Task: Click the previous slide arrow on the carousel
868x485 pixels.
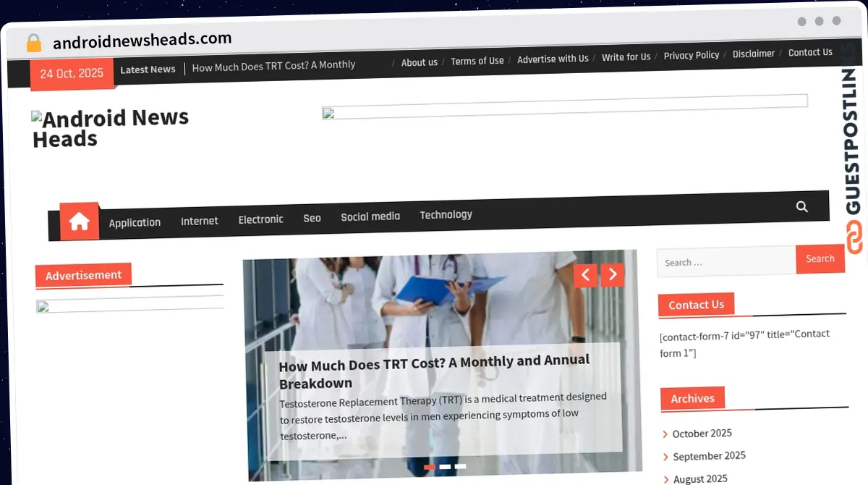Action: pyautogui.click(x=585, y=275)
